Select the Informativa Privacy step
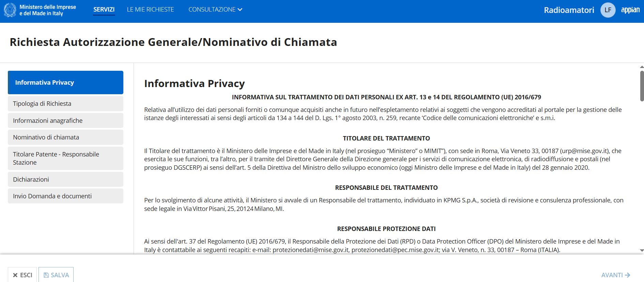Viewport: 644px width, 282px height. [x=65, y=82]
